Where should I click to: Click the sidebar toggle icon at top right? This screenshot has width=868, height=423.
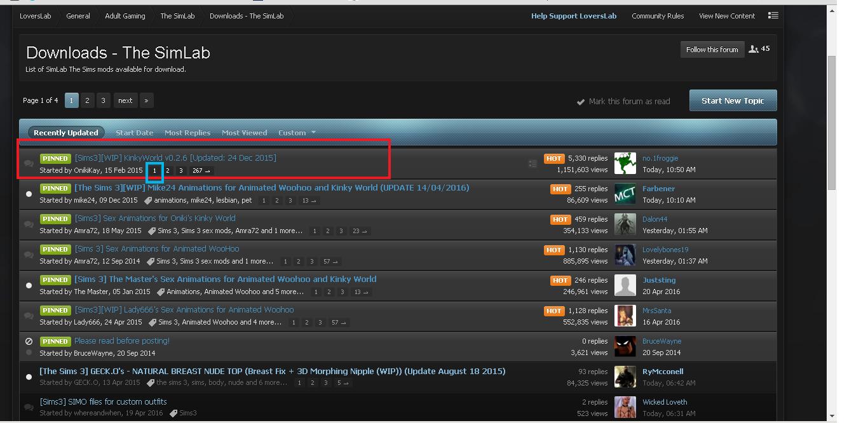[x=773, y=16]
